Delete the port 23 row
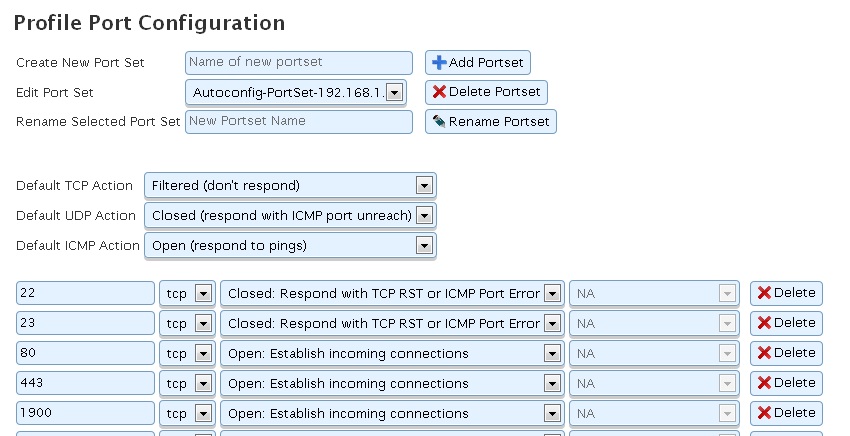Image resolution: width=850 pixels, height=436 pixels. coord(786,323)
